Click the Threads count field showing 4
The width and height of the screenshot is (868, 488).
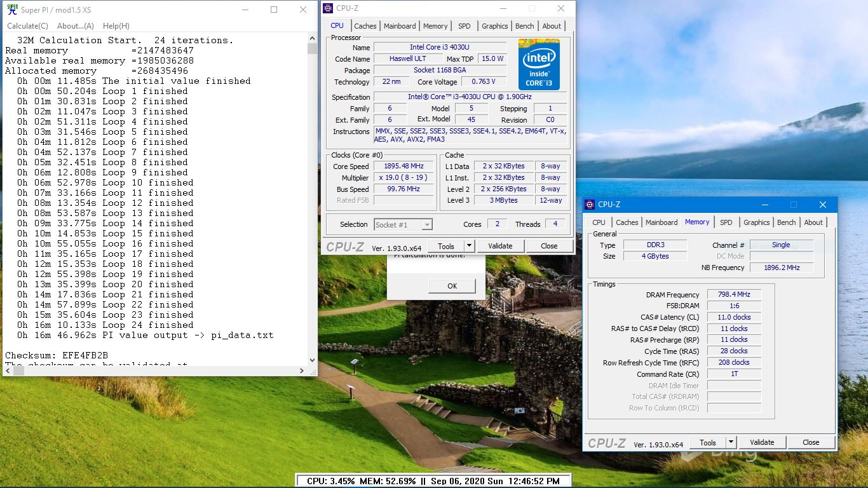coord(555,224)
